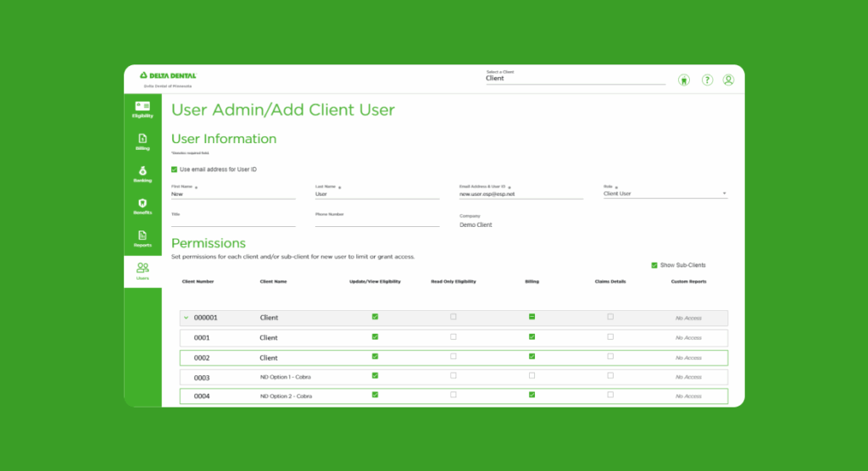The image size is (868, 471).
Task: Click the tooth icon in header
Action: click(x=684, y=80)
